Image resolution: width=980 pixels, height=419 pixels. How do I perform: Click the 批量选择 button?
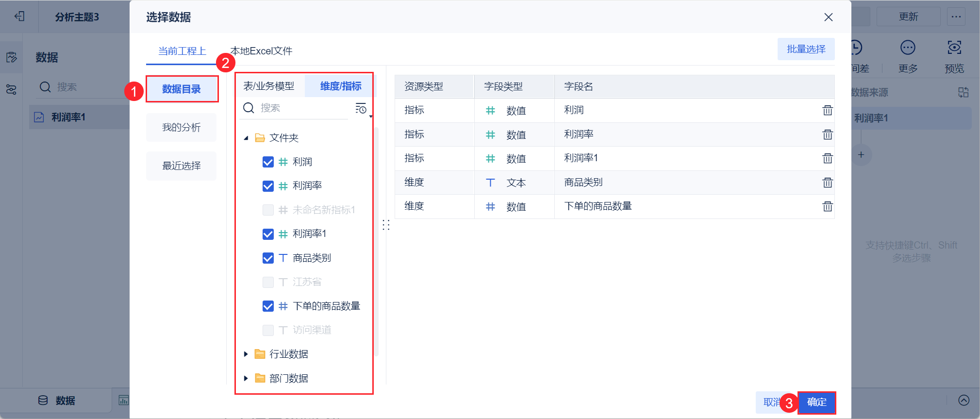[806, 49]
